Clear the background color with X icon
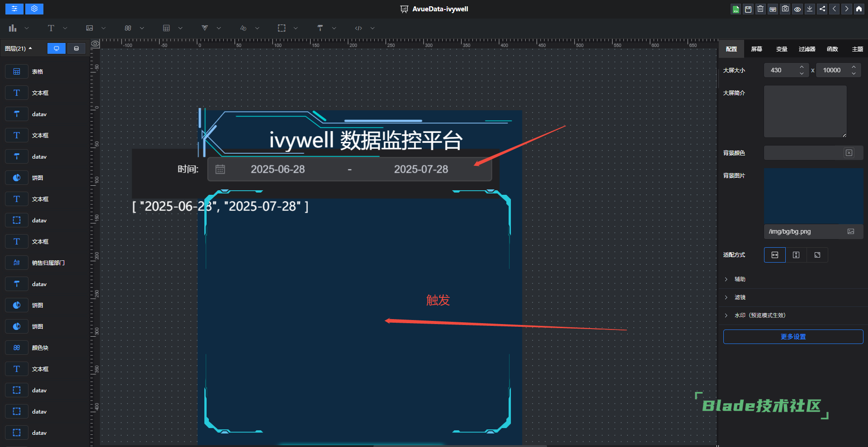The width and height of the screenshot is (868, 447). pyautogui.click(x=849, y=153)
